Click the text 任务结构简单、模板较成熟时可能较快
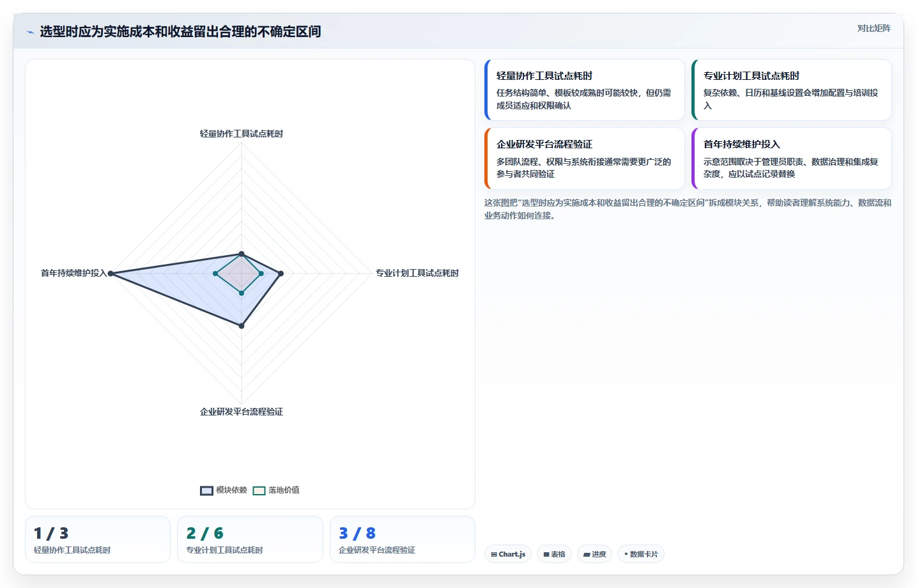The height and width of the screenshot is (588, 917). pos(567,93)
